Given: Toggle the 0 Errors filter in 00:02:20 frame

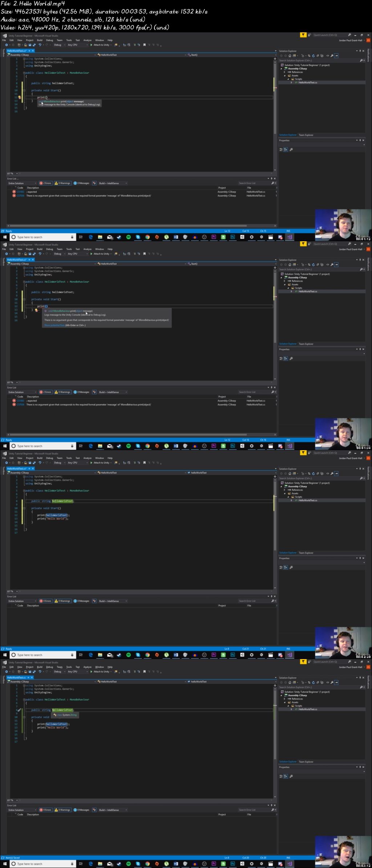Looking at the screenshot, I should (x=45, y=601).
